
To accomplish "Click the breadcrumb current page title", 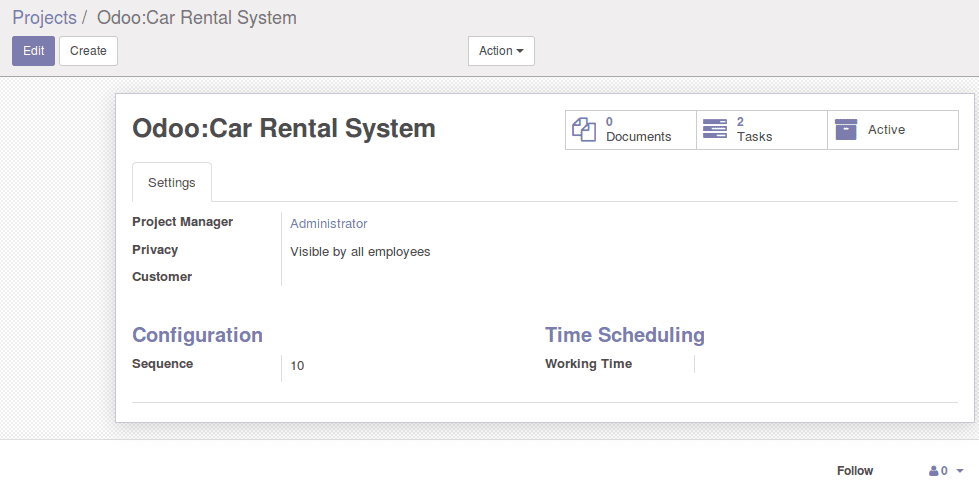I will click(x=197, y=17).
